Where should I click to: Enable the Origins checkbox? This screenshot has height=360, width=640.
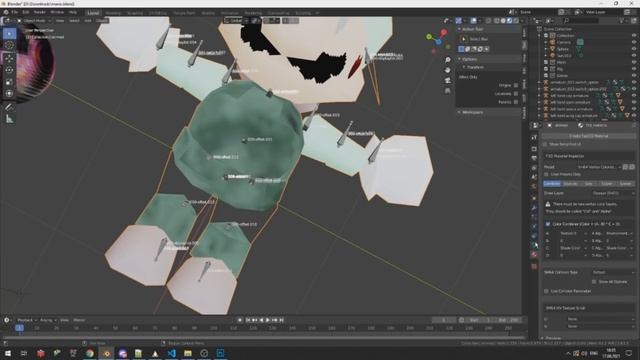pos(516,85)
